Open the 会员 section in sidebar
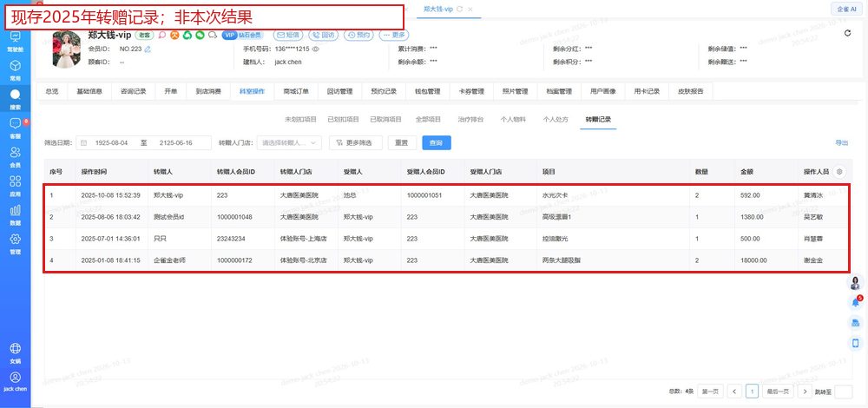The width and height of the screenshot is (868, 408). click(15, 156)
